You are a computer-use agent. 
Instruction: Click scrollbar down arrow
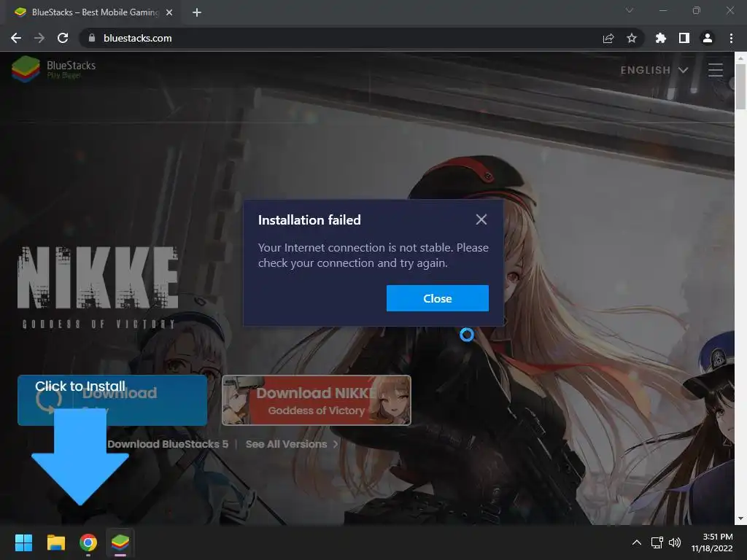point(740,518)
